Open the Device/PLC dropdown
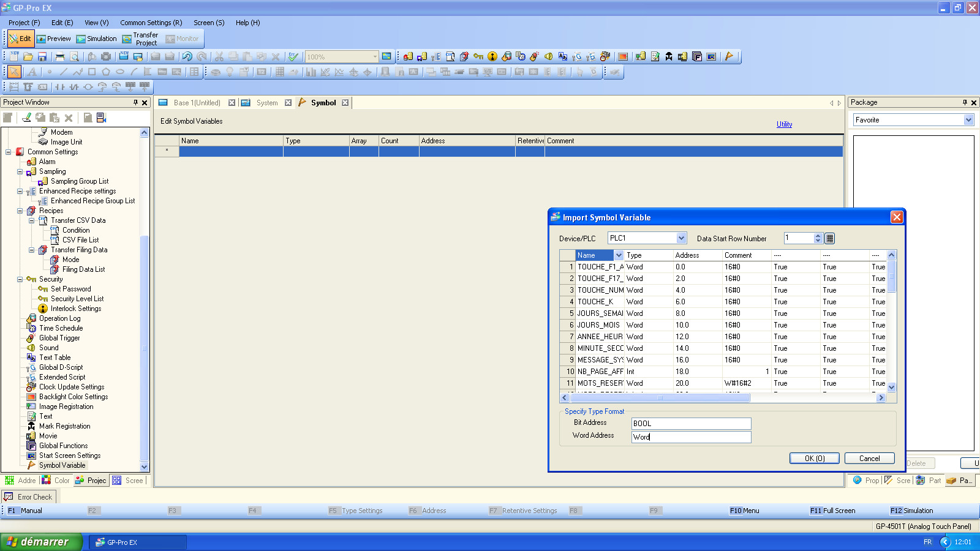 coord(681,238)
